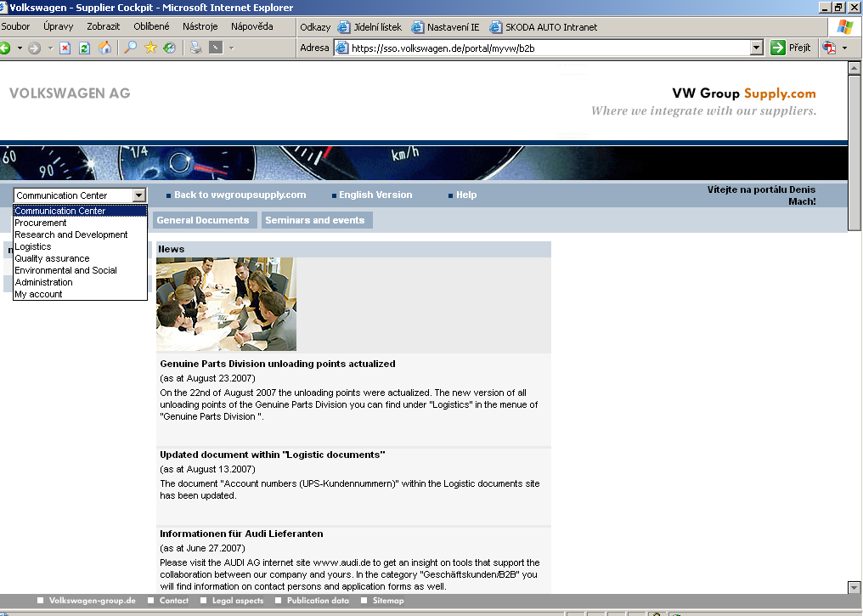Image resolution: width=863 pixels, height=616 pixels.
Task: Click the page icon beside the address
Action: pyautogui.click(x=341, y=48)
